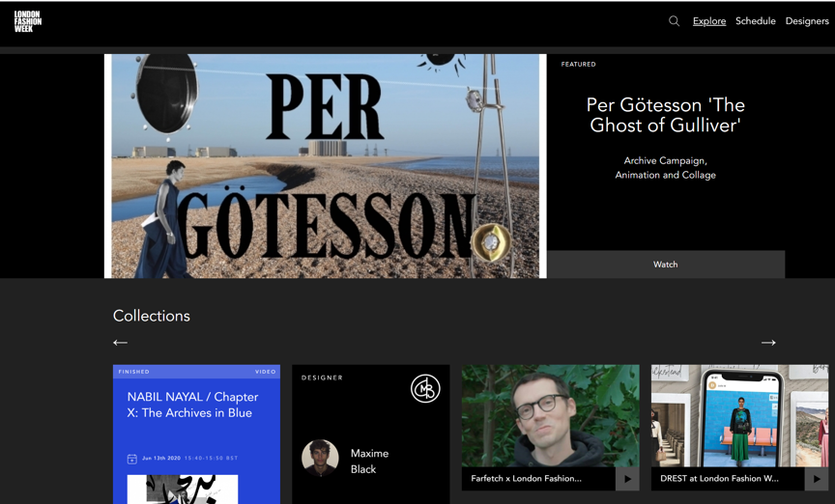Click the 'Farfetch x London Fashion...' caption
Image resolution: width=835 pixels, height=504 pixels.
pos(526,479)
